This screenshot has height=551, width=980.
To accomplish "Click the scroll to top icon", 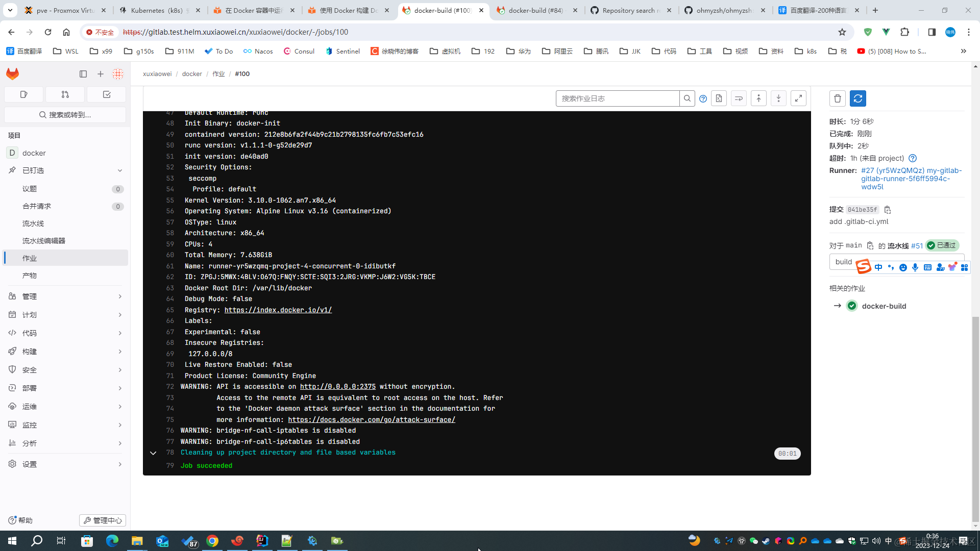I will click(758, 98).
